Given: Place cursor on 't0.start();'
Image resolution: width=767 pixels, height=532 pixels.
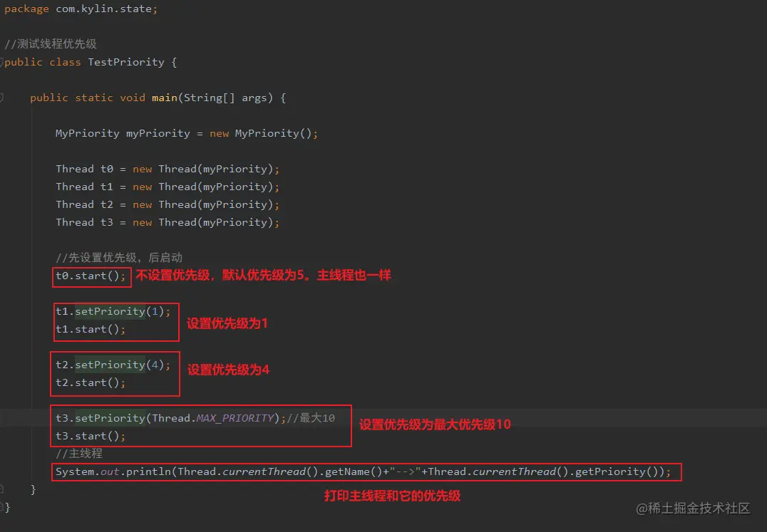Looking at the screenshot, I should coord(91,276).
